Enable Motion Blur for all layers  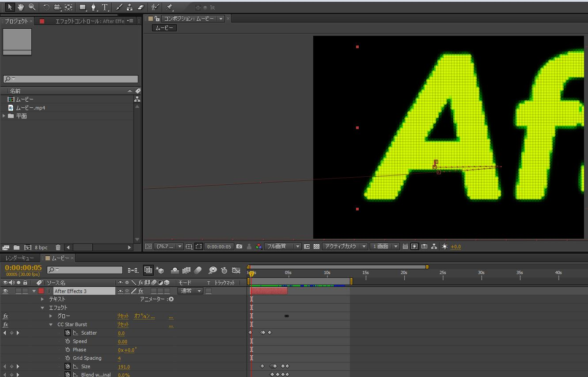[197, 270]
